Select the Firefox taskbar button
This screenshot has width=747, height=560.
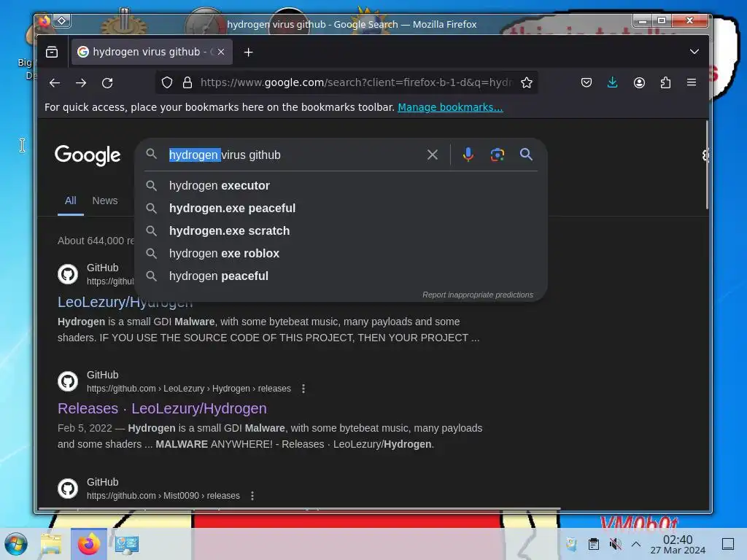click(89, 544)
